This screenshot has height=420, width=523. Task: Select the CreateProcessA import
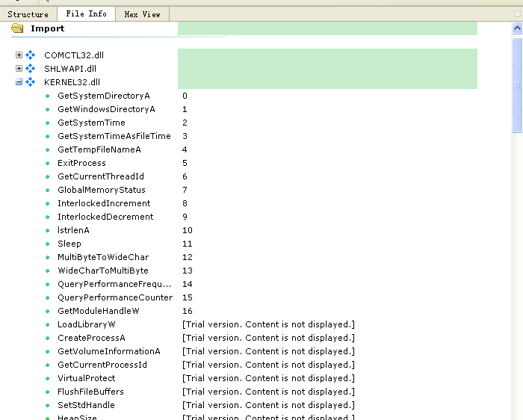(91, 338)
